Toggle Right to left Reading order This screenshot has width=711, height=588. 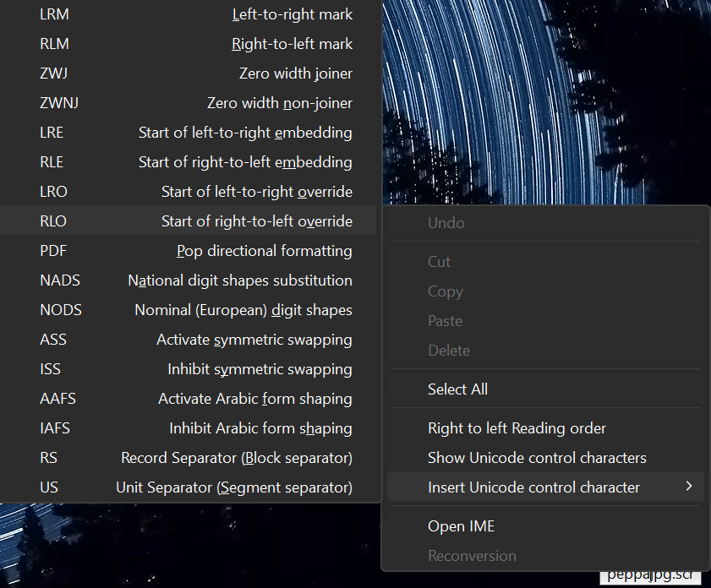(517, 428)
